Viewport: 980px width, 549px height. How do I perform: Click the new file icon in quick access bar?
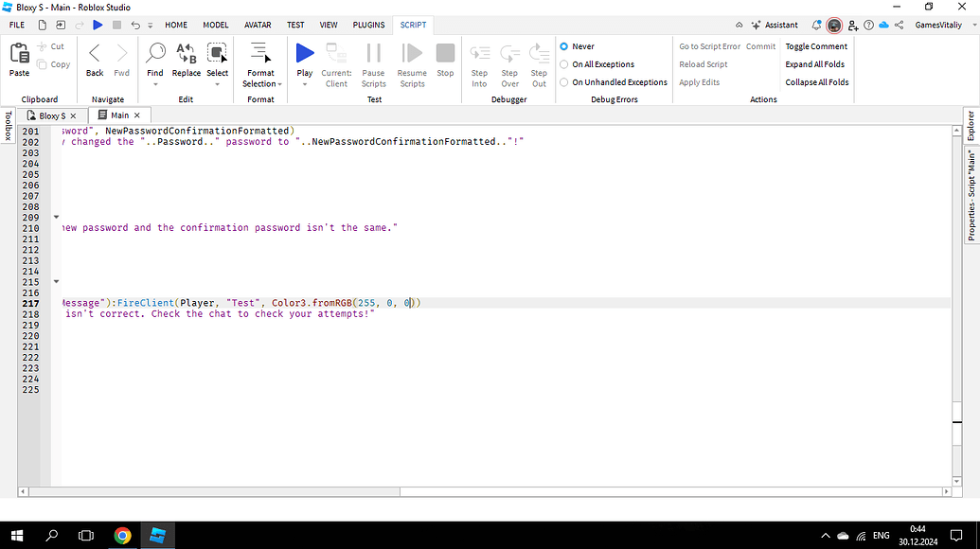[x=42, y=25]
